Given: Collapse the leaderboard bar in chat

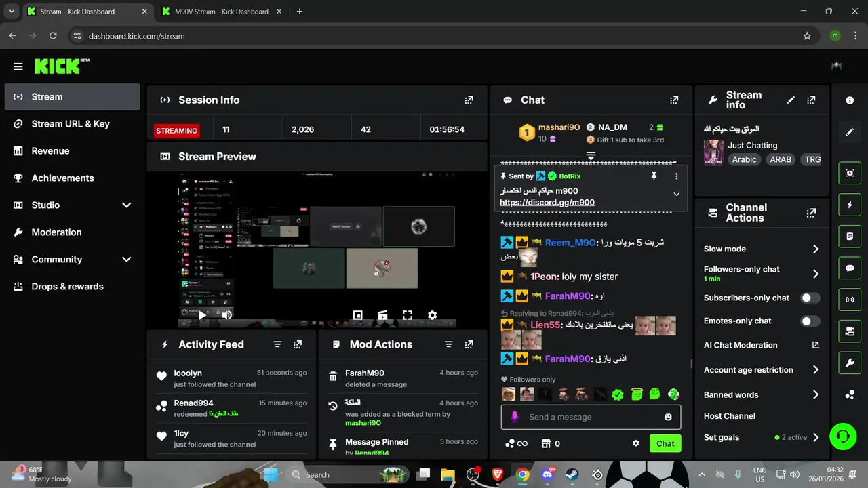Looking at the screenshot, I should pos(591,156).
